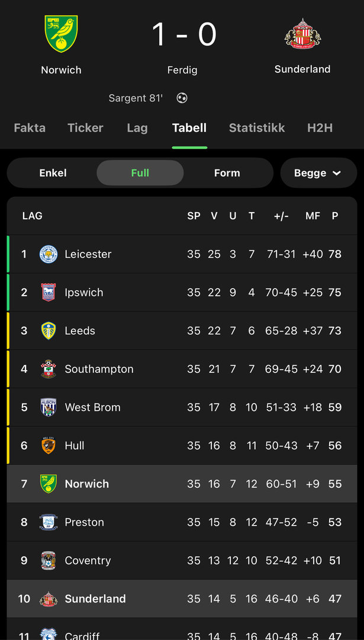Tap the Southampton club badge
The height and width of the screenshot is (640, 364).
click(x=49, y=369)
